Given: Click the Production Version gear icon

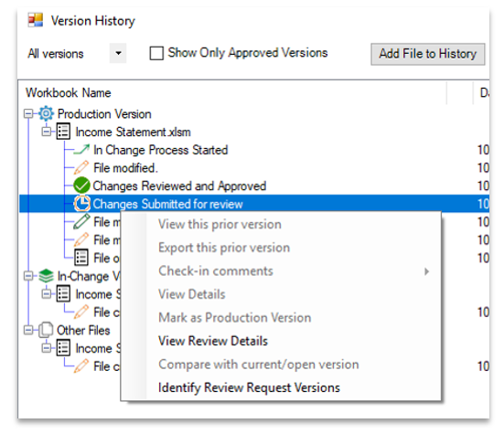Looking at the screenshot, I should coord(46,113).
